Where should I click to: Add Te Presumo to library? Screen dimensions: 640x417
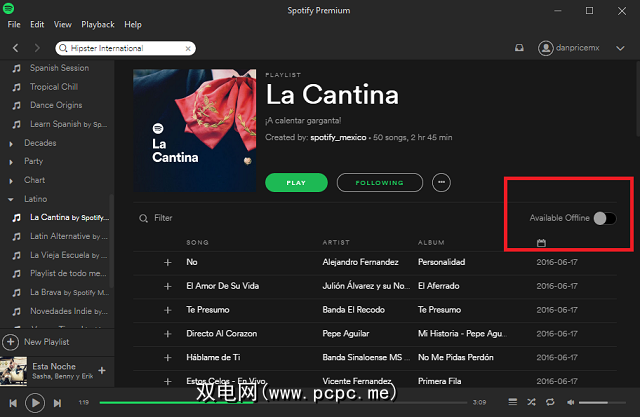click(167, 310)
